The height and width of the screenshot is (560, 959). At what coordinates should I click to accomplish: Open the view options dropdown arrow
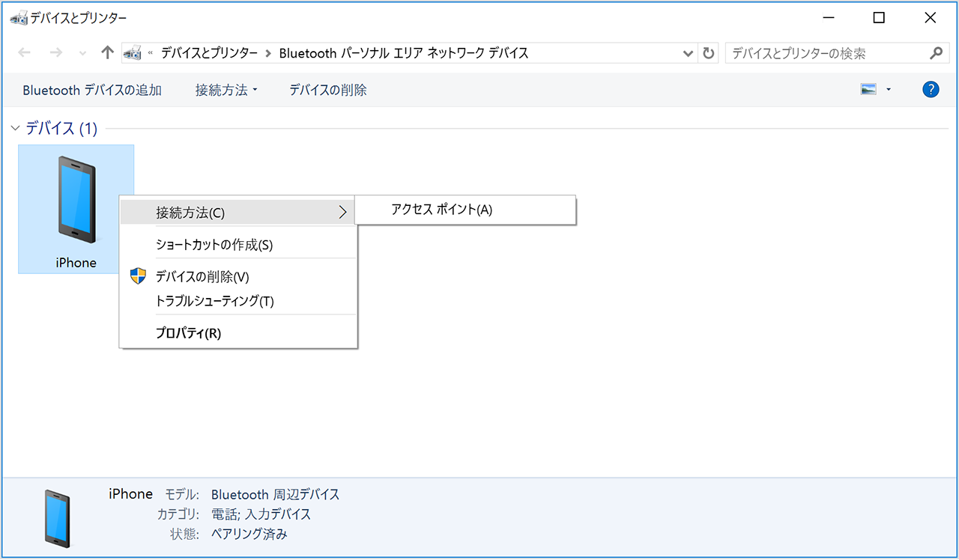(x=889, y=90)
